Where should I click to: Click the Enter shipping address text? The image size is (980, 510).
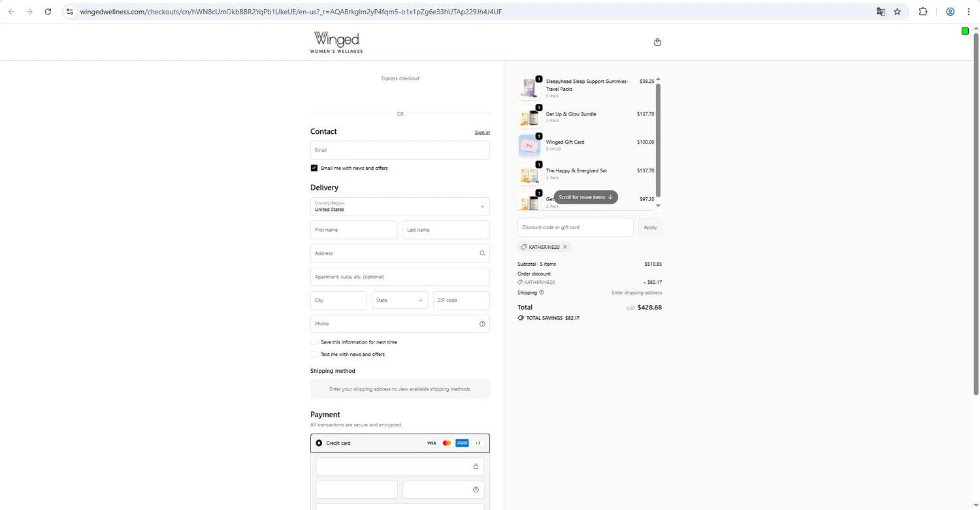636,293
